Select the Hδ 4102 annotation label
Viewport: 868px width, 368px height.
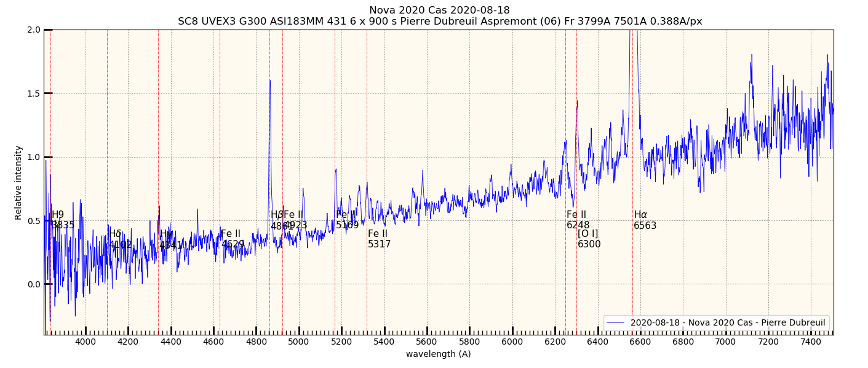click(x=119, y=239)
